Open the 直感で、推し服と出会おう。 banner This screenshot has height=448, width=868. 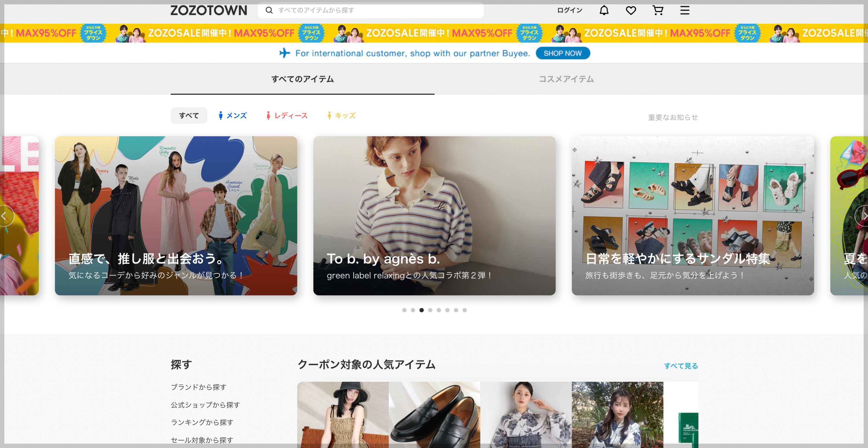point(176,216)
